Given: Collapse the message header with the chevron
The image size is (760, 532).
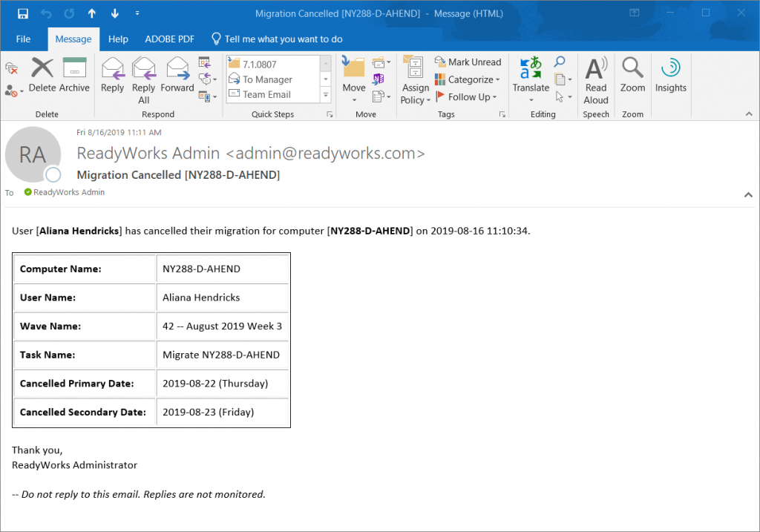Looking at the screenshot, I should pos(748,194).
